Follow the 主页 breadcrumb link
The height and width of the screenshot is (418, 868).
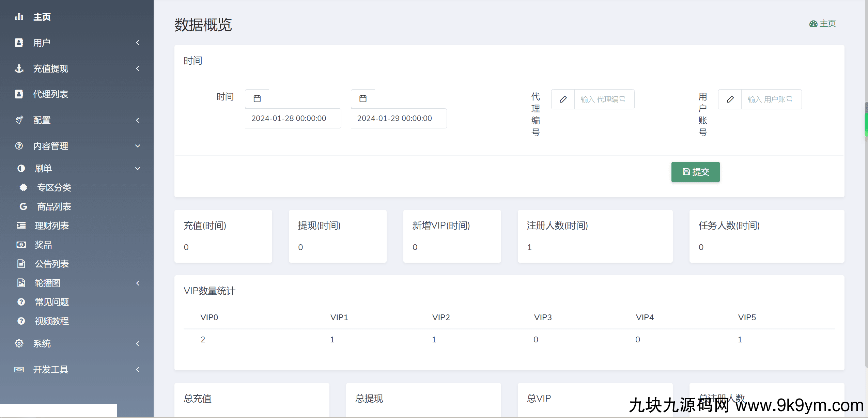[x=827, y=24]
